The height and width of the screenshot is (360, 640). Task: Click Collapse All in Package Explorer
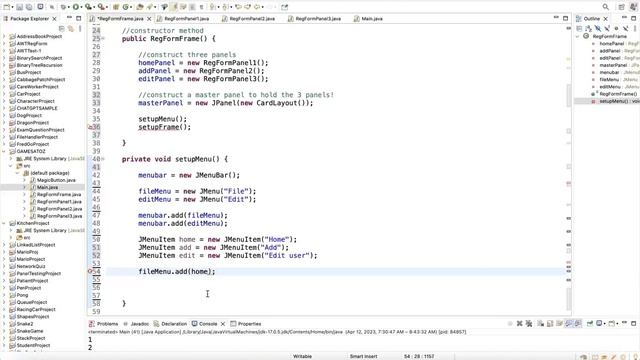click(62, 29)
